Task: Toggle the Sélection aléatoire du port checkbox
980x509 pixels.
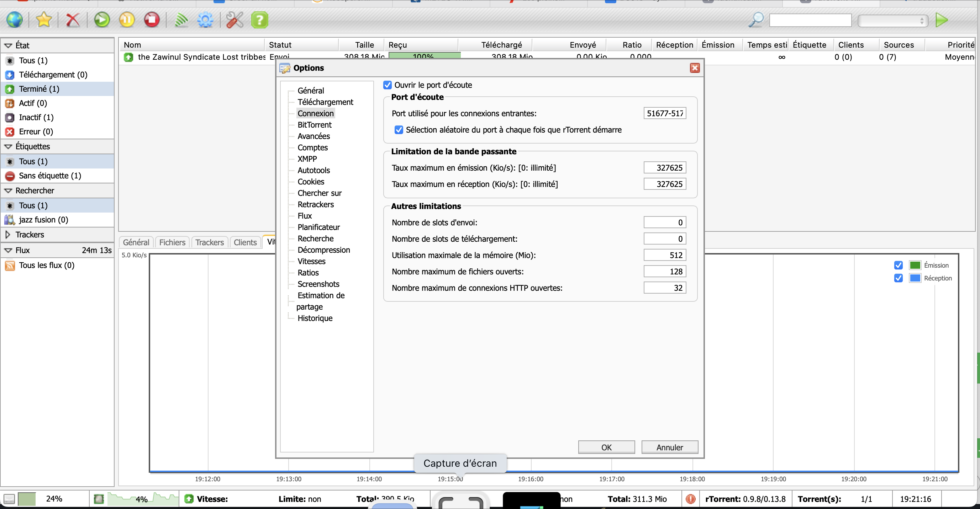Action: (398, 130)
